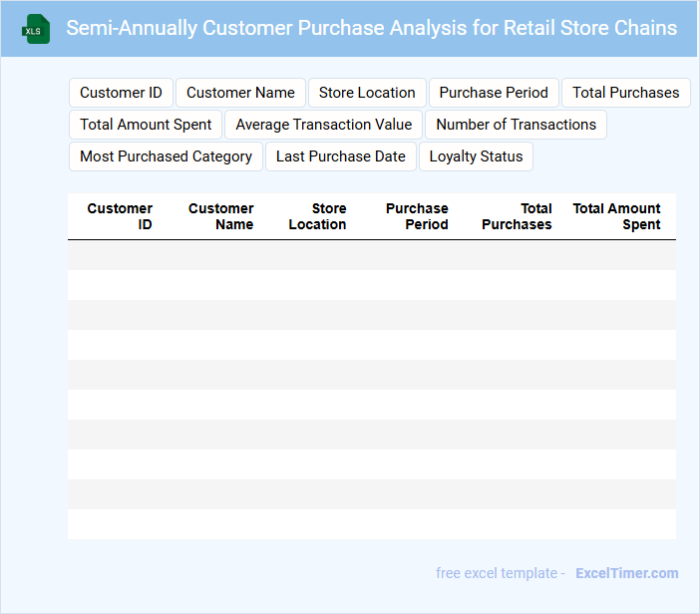This screenshot has width=700, height=614.
Task: Click the Total Amount Spent column header
Action: tap(616, 216)
